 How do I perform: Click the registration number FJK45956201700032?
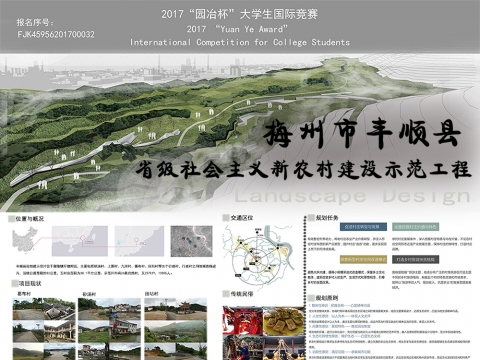click(x=56, y=34)
